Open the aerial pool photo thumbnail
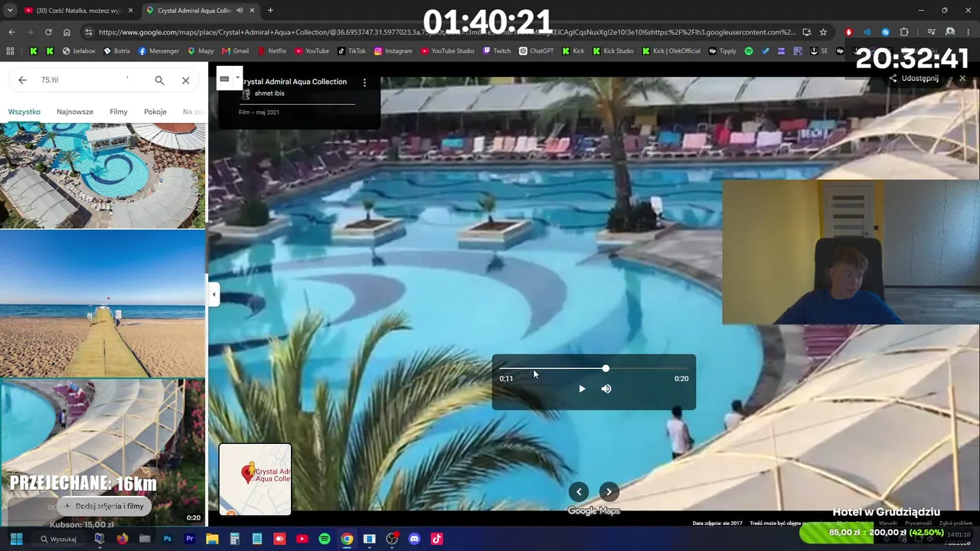 point(103,176)
